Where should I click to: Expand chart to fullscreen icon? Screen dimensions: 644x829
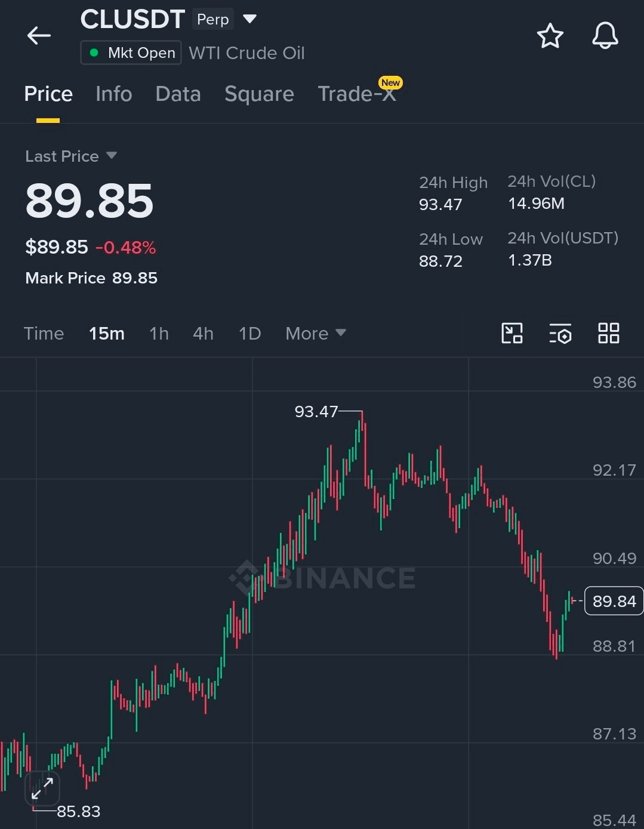click(42, 788)
